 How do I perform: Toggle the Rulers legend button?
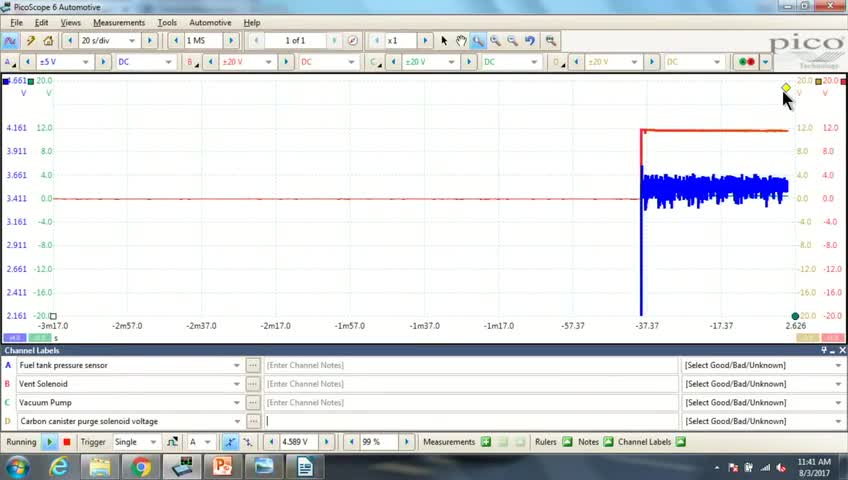pos(567,442)
